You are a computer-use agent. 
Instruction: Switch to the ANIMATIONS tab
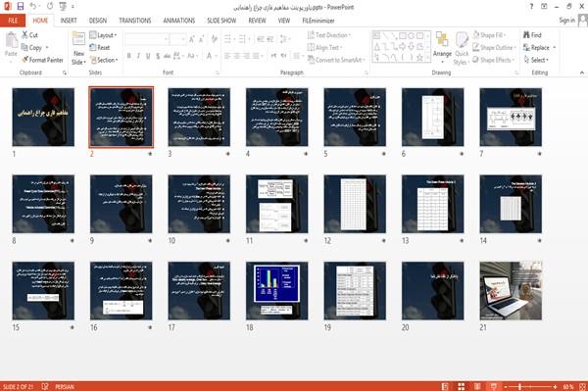click(x=179, y=21)
